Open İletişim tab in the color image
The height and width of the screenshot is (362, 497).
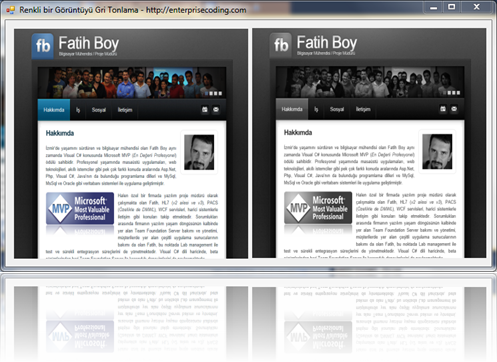(125, 110)
